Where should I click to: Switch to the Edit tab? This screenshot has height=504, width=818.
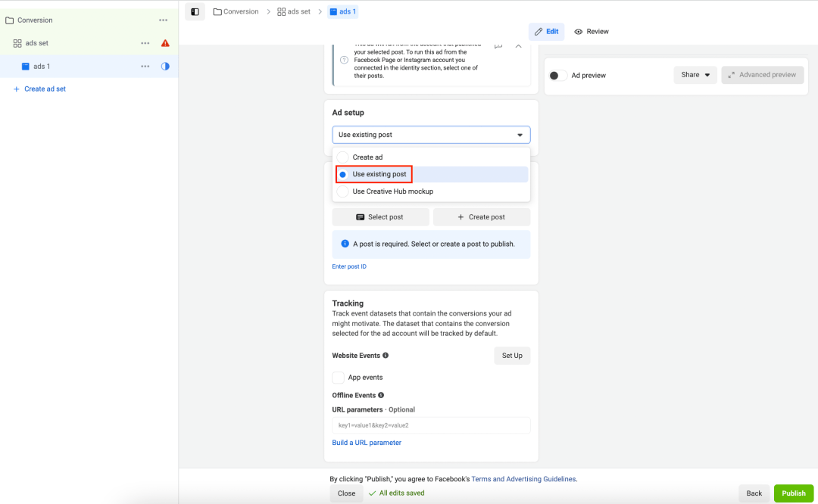(x=546, y=32)
